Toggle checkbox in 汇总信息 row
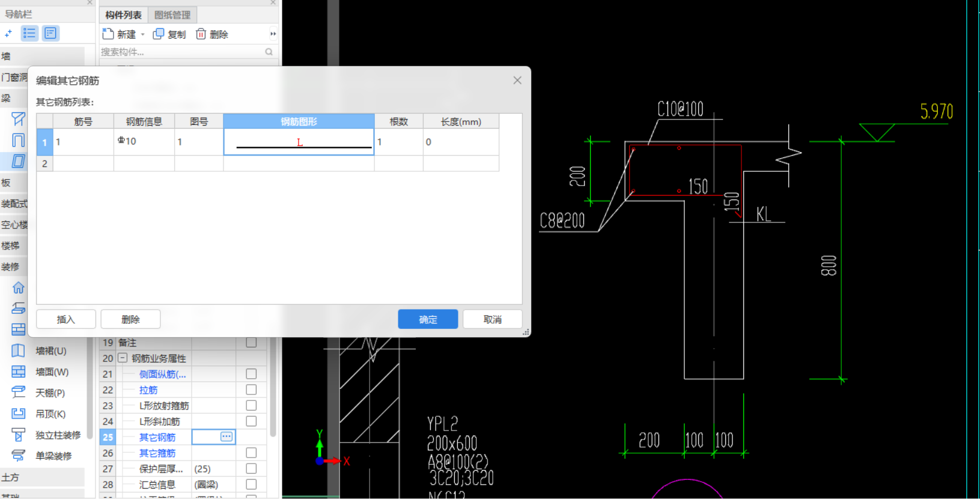The width and height of the screenshot is (980, 499). tap(251, 484)
